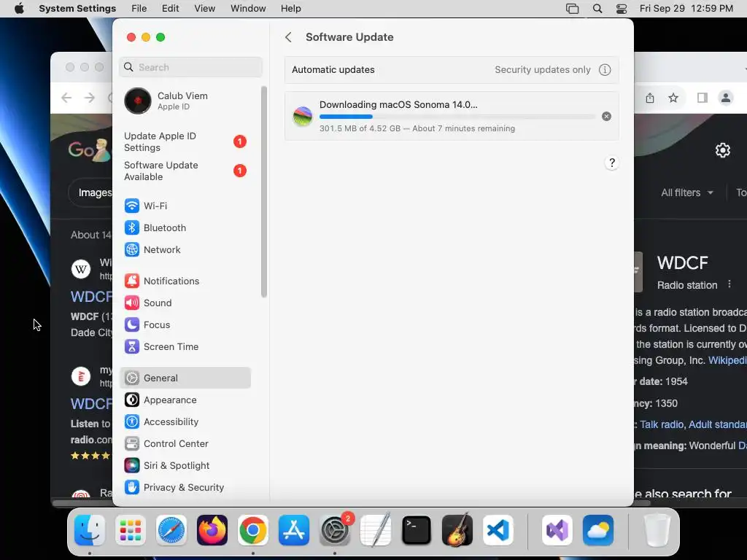Open All filters dropdown in Chrome
This screenshot has height=560, width=747.
(x=687, y=192)
